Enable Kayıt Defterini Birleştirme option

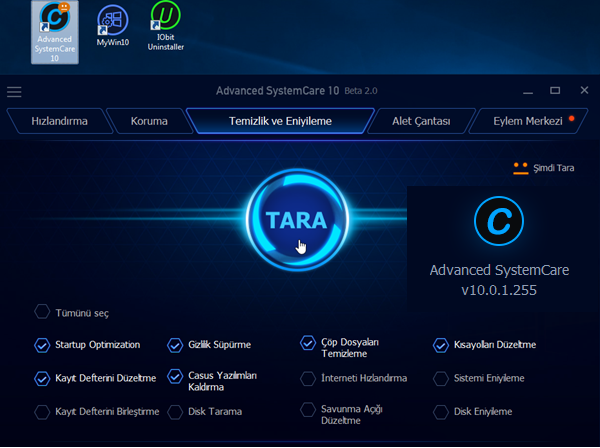click(42, 412)
